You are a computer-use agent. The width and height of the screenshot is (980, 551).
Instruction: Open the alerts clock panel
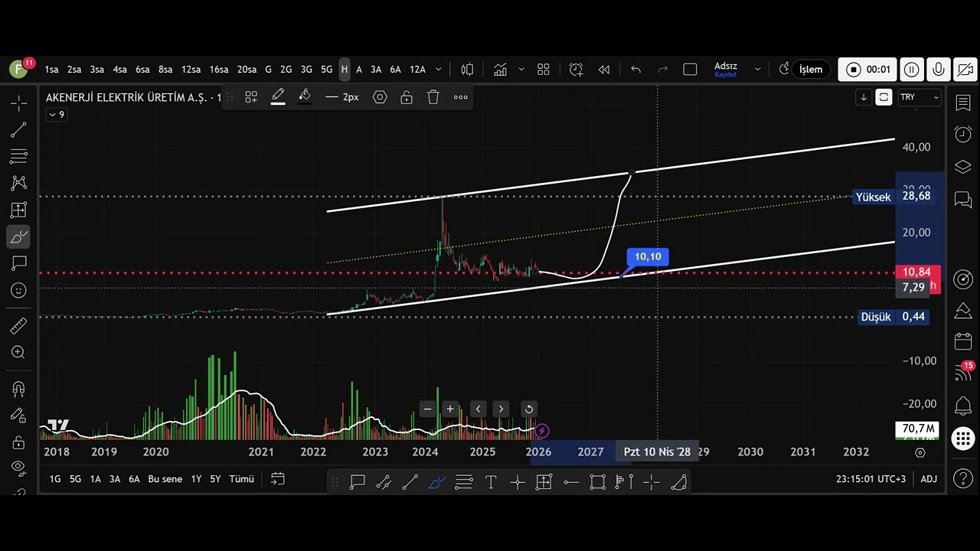point(963,135)
